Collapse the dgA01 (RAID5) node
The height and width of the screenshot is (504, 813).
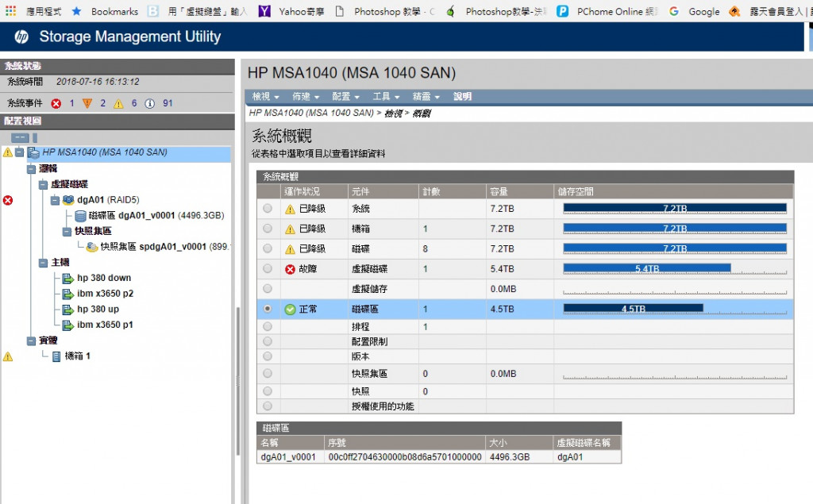55,200
